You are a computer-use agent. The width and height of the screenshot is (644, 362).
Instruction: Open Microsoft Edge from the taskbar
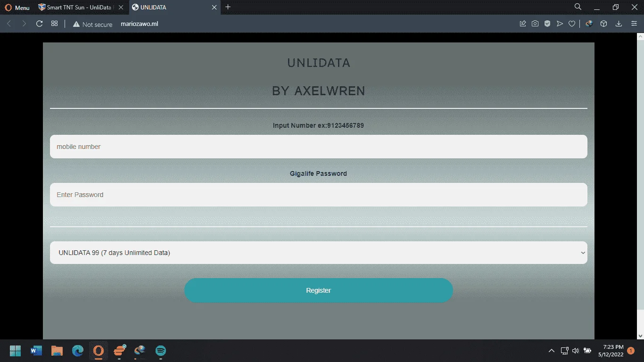point(78,351)
